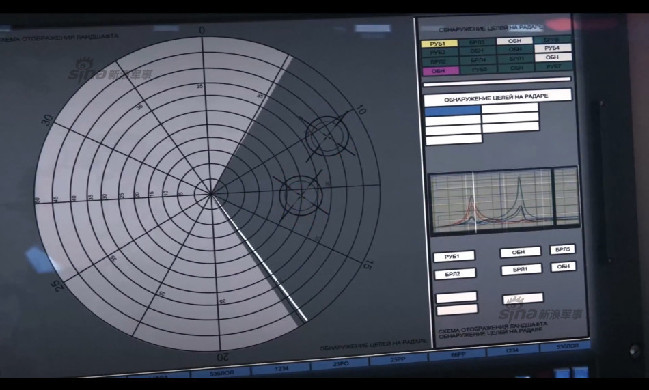Screen dimensions: 649x390
Task: Click the long white progress bar under status grid
Action: (x=497, y=82)
